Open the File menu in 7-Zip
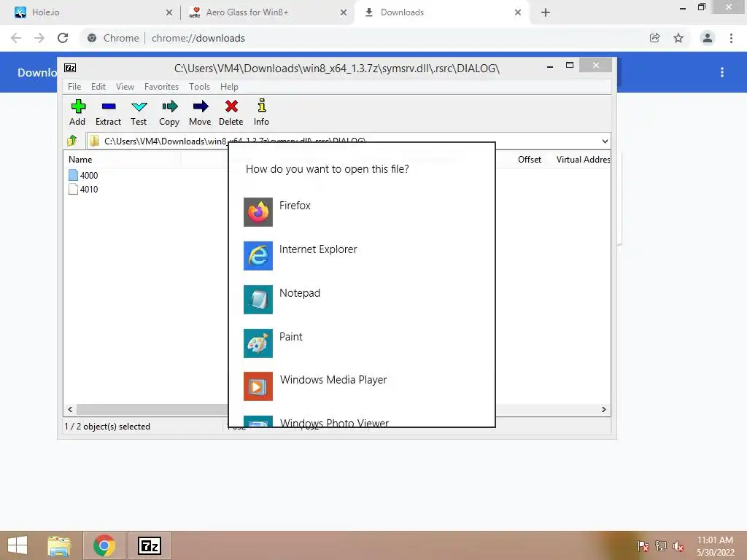 click(74, 87)
